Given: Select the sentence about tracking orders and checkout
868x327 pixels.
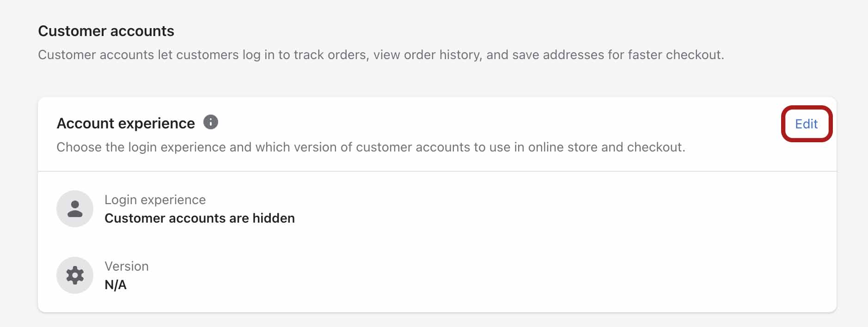Looking at the screenshot, I should (x=381, y=54).
